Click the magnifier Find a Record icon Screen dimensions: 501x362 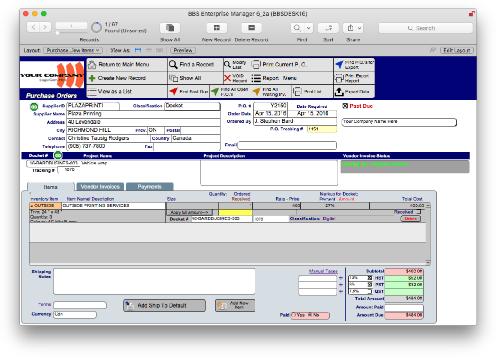coord(173,64)
